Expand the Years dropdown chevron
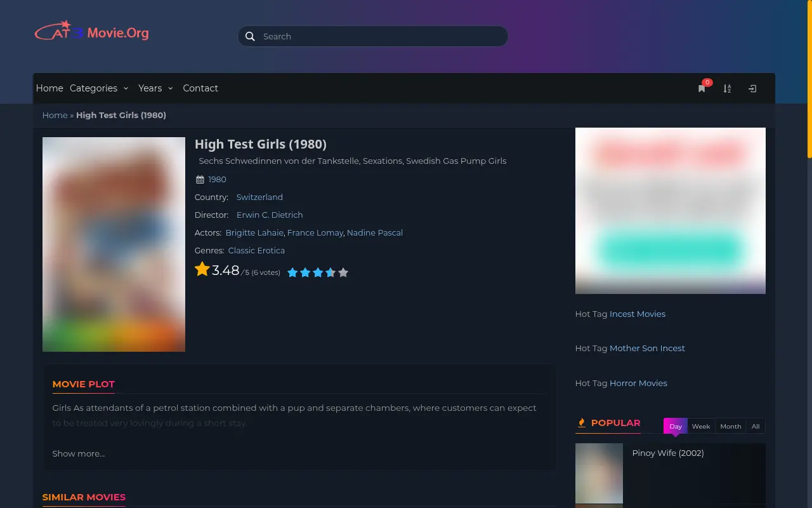812x508 pixels. (x=170, y=88)
